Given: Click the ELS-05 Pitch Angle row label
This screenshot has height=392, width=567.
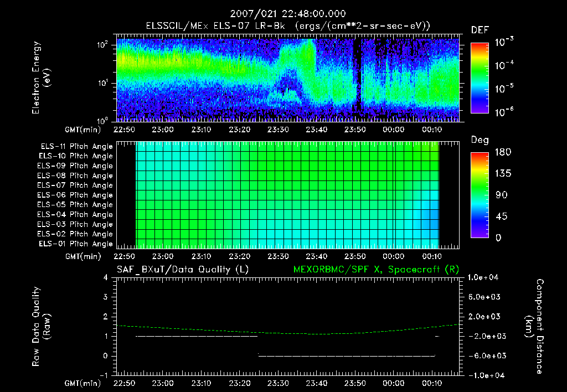Looking at the screenshot, I should [x=75, y=205].
